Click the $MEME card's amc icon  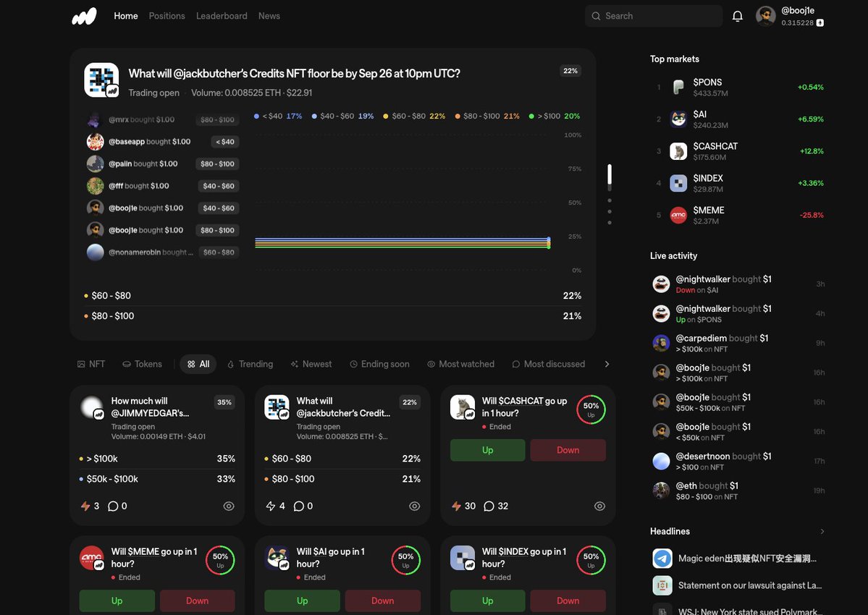91,558
